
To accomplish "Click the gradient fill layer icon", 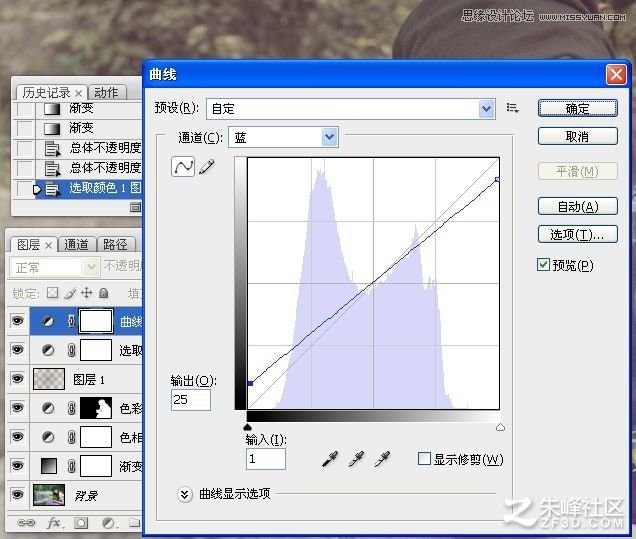I will [49, 466].
